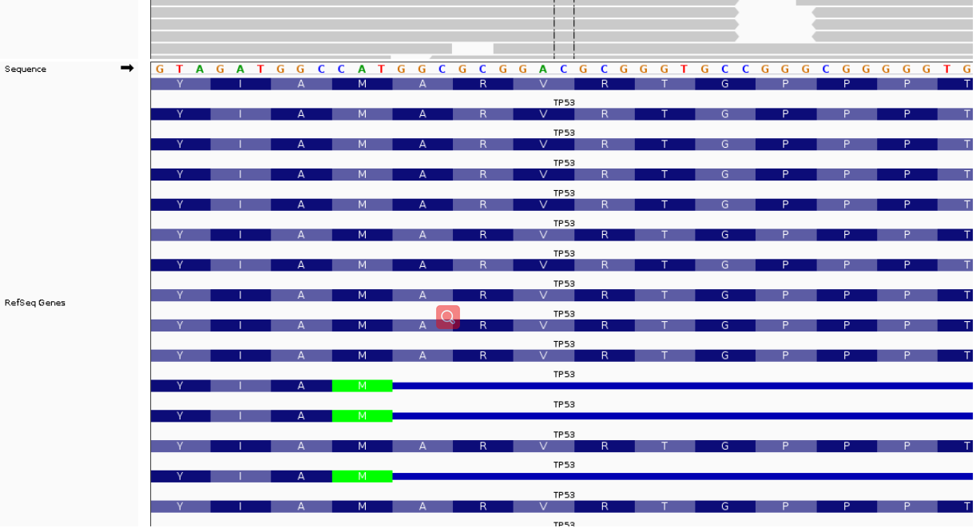This screenshot has height=528, width=980.
Task: Toggle the green M start codon highlight
Action: (361, 386)
